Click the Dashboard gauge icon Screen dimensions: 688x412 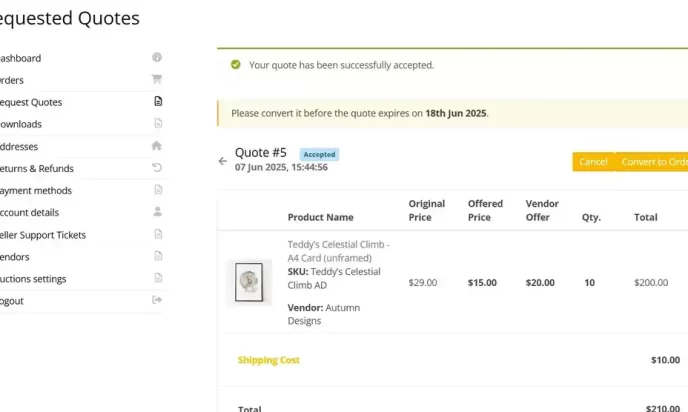point(157,57)
